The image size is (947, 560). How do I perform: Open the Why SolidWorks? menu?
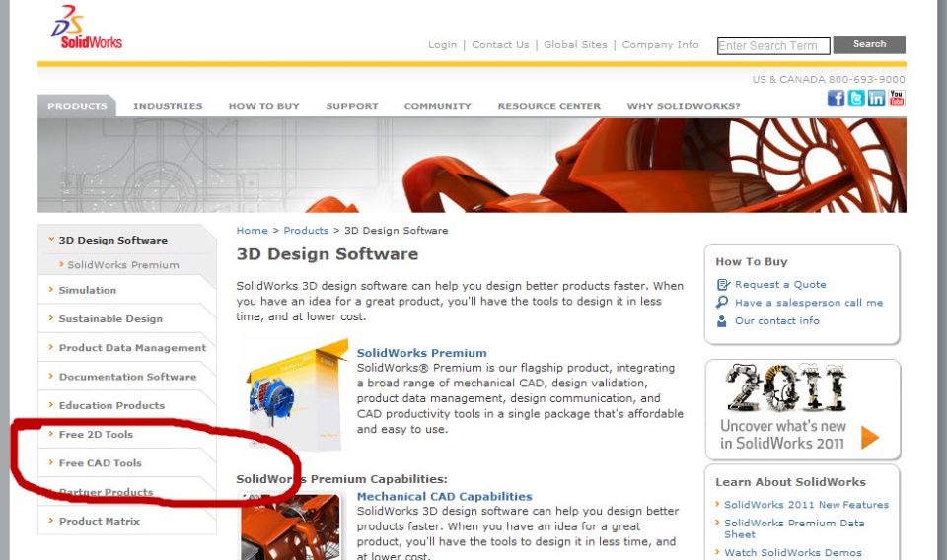point(684,106)
